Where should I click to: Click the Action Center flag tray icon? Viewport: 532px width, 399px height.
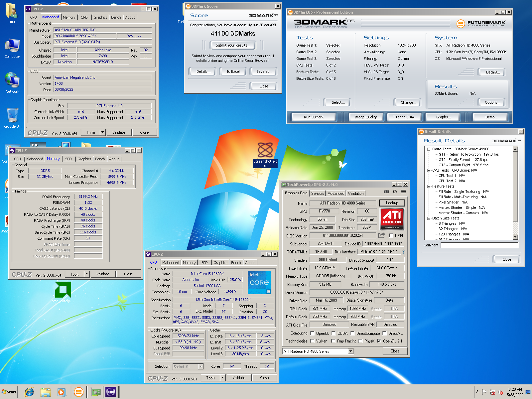pos(484,392)
